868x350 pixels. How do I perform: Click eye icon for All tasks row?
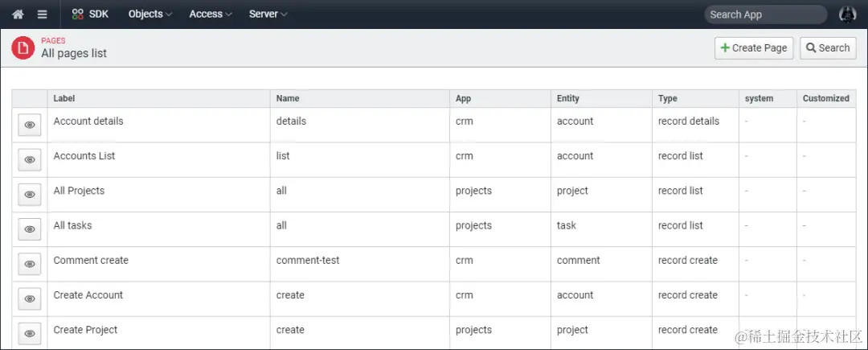pos(30,229)
